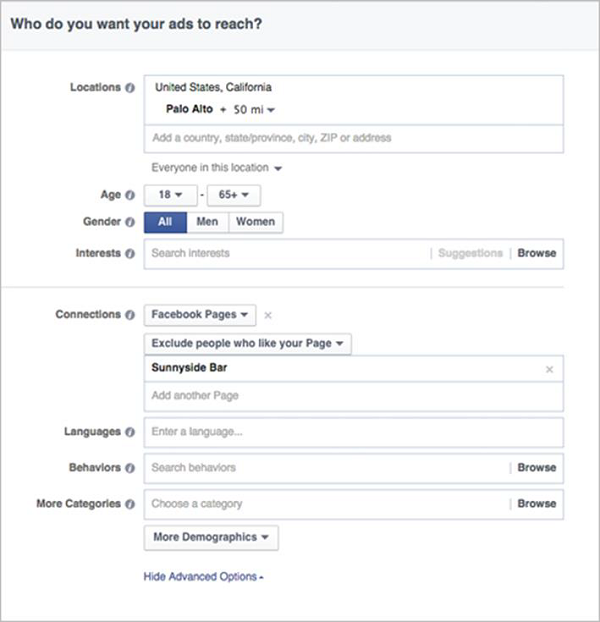Click the info icon next to Locations
Image resolution: width=600 pixels, height=622 pixels.
[x=130, y=88]
